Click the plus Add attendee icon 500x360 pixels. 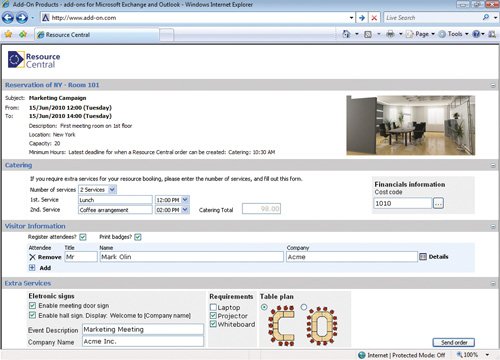32,268
